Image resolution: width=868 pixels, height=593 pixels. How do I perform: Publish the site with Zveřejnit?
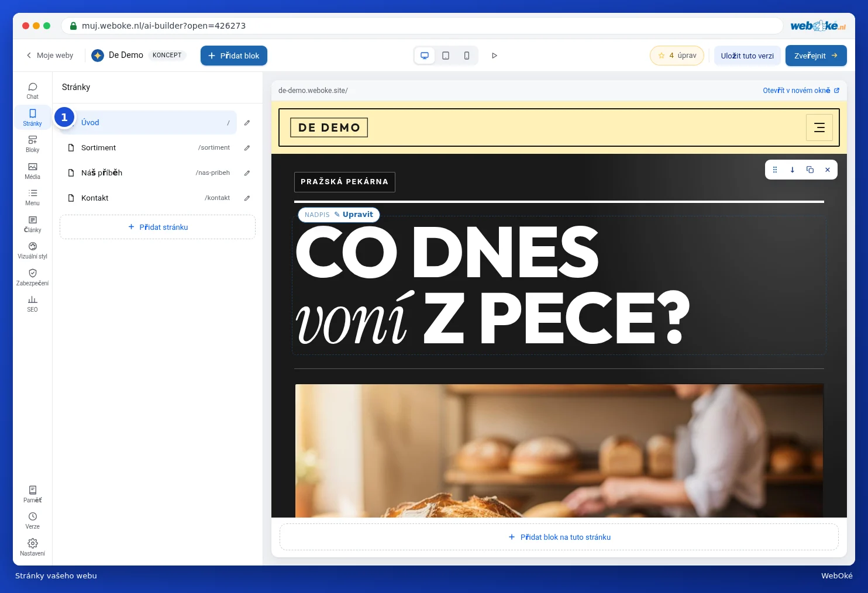pos(816,56)
